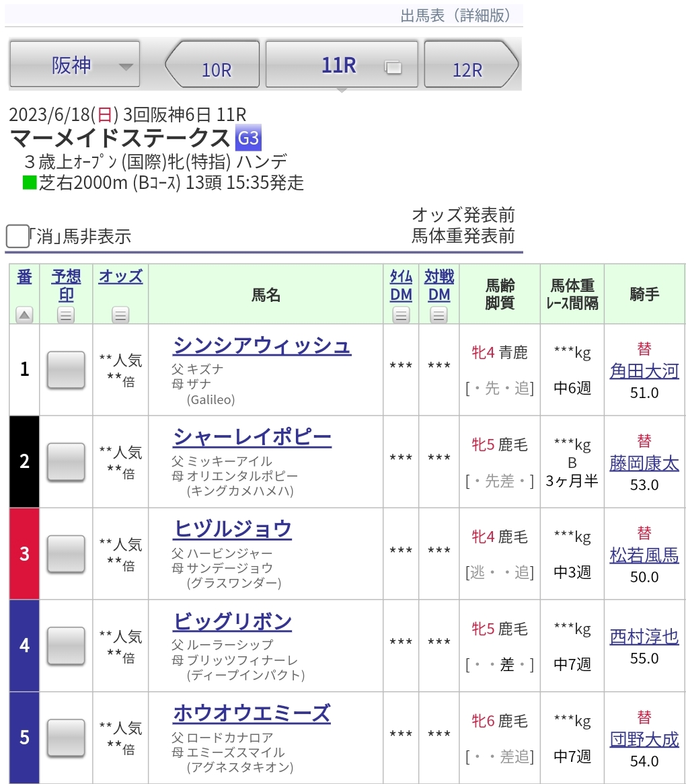This screenshot has width=686, height=784.
Task: Open the 阪神 racecourse dropdown
Action: 75,64
